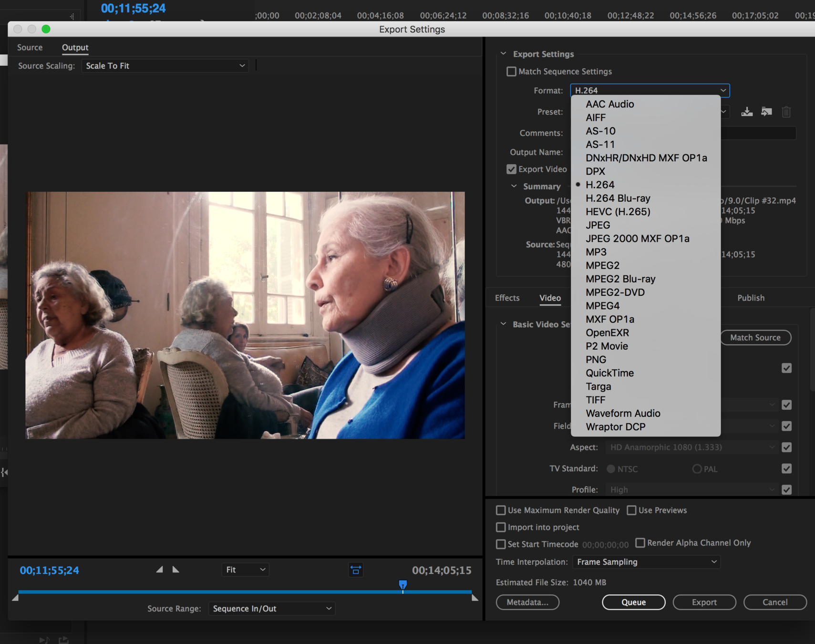Click the green maximize window button

[46, 29]
